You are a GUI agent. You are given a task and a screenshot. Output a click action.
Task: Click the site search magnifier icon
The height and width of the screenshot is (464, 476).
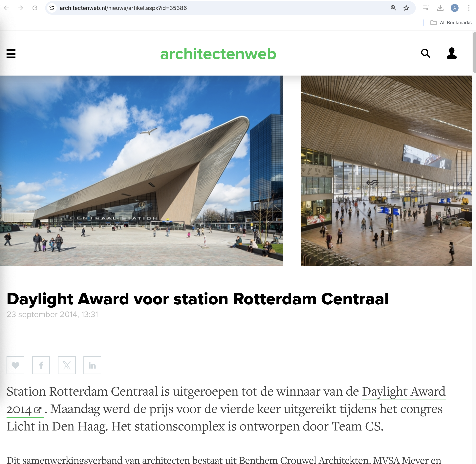tap(426, 53)
